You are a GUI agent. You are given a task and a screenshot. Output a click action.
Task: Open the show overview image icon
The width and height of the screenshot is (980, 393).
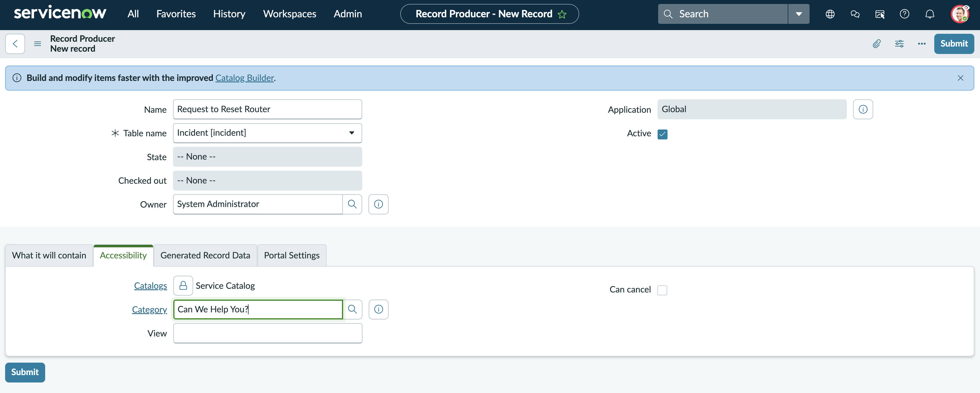click(x=879, y=14)
